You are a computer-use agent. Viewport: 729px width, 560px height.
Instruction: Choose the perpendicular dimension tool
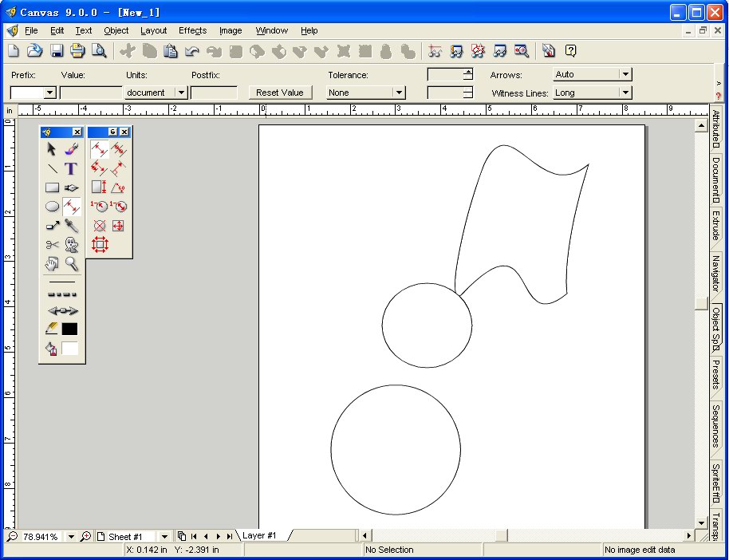point(119,168)
